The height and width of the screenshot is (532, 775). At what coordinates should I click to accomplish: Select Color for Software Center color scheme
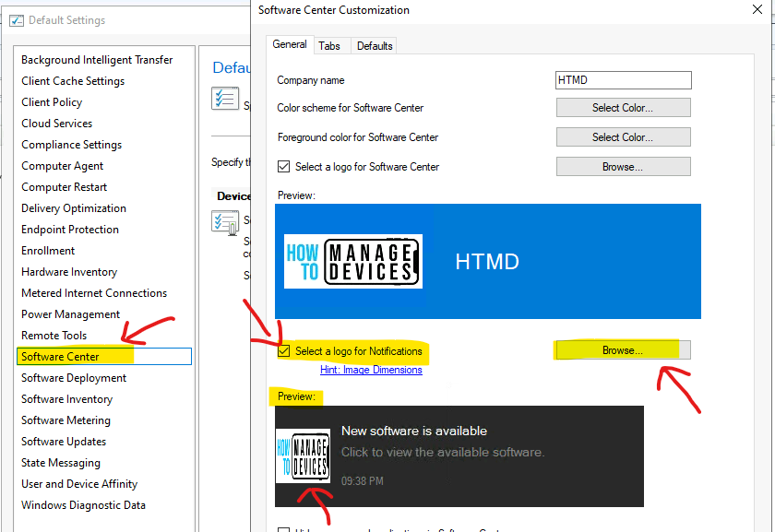pyautogui.click(x=624, y=108)
